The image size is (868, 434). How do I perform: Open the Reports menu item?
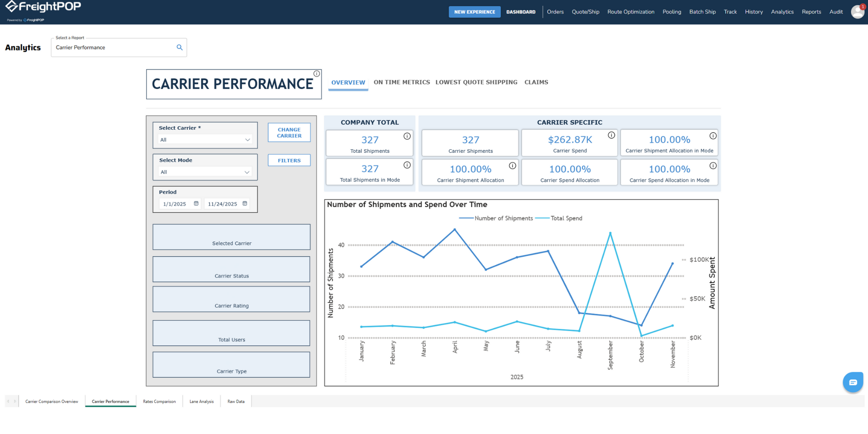(811, 12)
